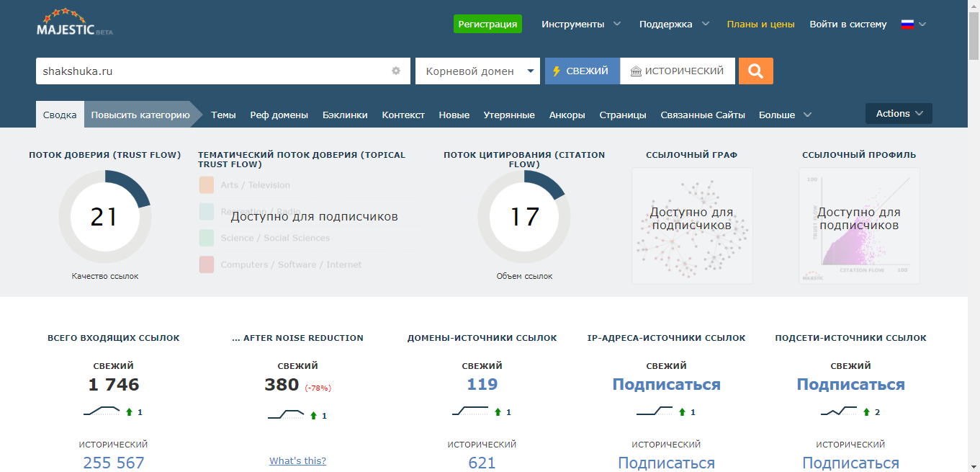Screen dimensions: 980x472
Task: Expand the Инструменты menu
Action: (x=580, y=25)
